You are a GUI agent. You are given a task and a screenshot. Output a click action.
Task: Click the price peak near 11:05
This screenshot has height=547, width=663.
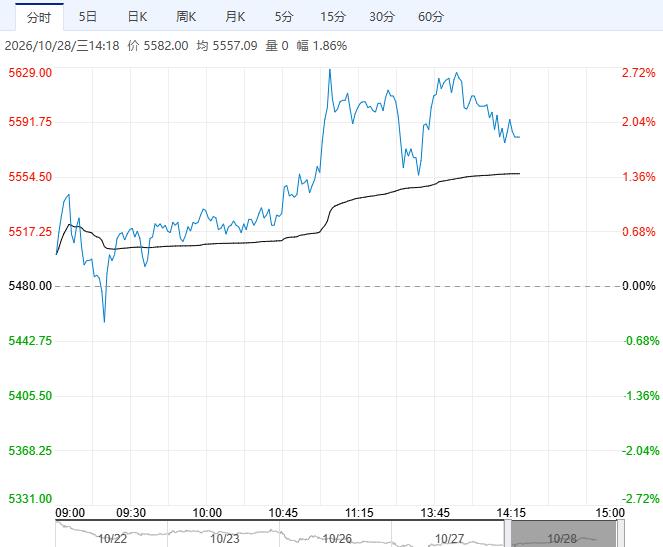[330, 70]
